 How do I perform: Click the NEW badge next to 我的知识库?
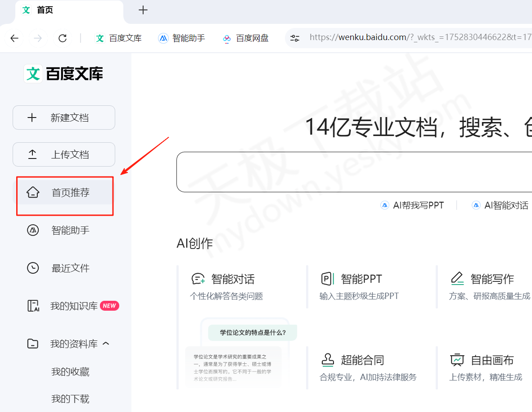point(109,306)
